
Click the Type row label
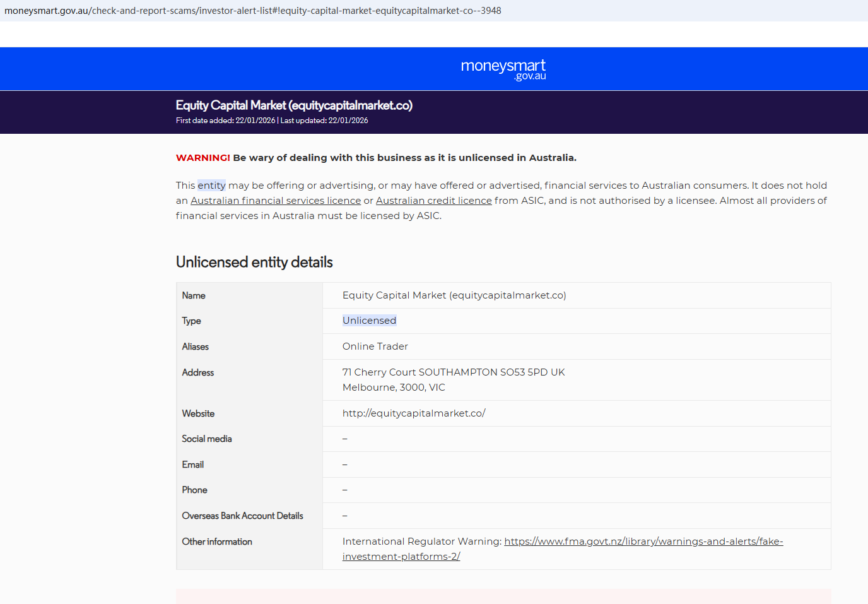(191, 321)
